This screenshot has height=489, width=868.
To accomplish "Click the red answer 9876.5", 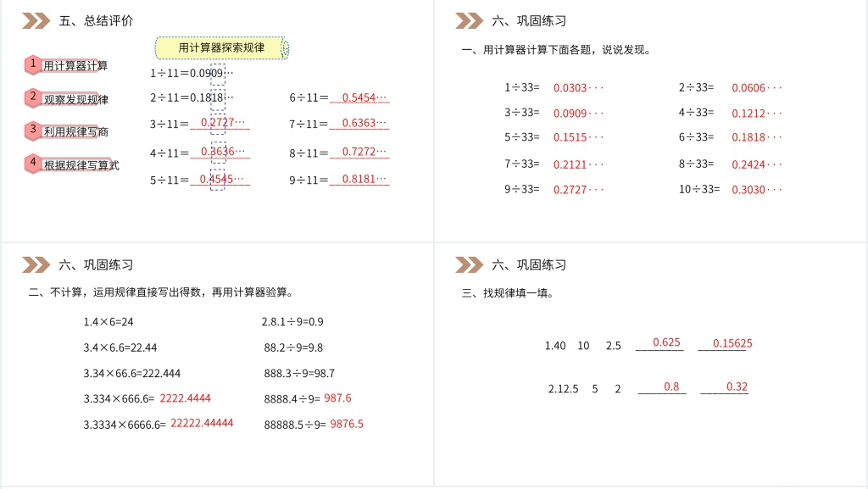I will coord(347,425).
